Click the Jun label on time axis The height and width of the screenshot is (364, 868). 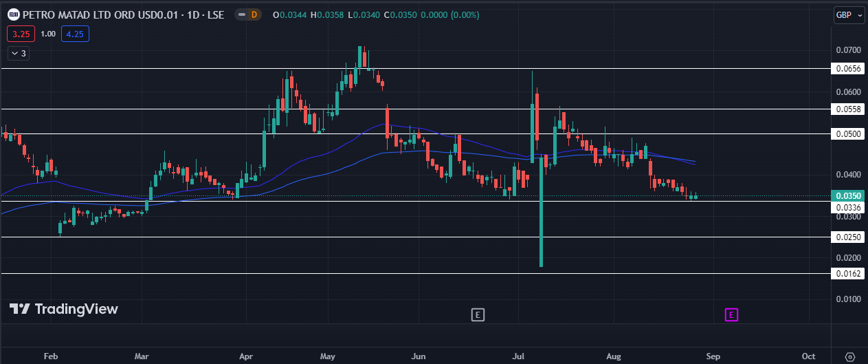(x=417, y=356)
